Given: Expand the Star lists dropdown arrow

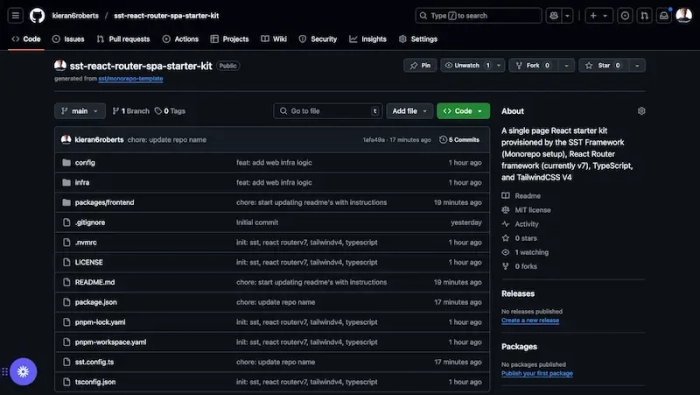Looking at the screenshot, I should 637,66.
